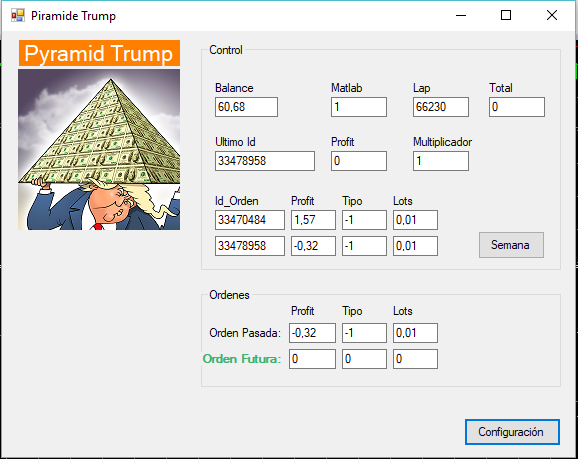Image resolution: width=578 pixels, height=459 pixels.
Task: Focus the Total input field
Action: [x=517, y=107]
